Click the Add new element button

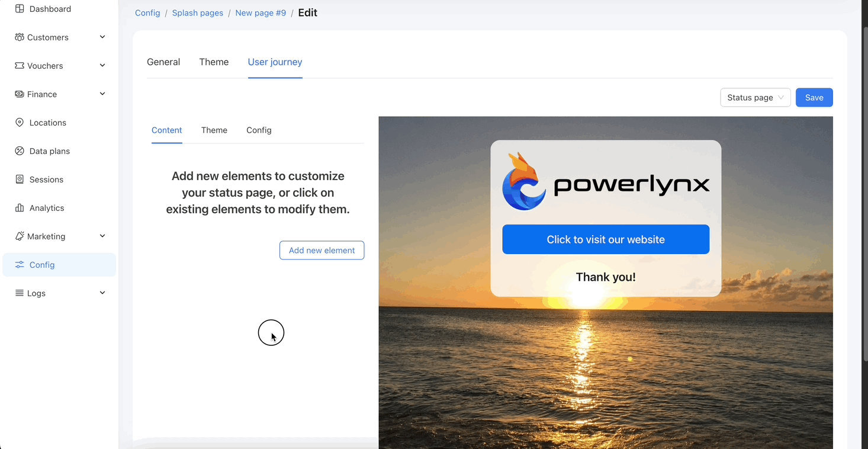(x=322, y=251)
